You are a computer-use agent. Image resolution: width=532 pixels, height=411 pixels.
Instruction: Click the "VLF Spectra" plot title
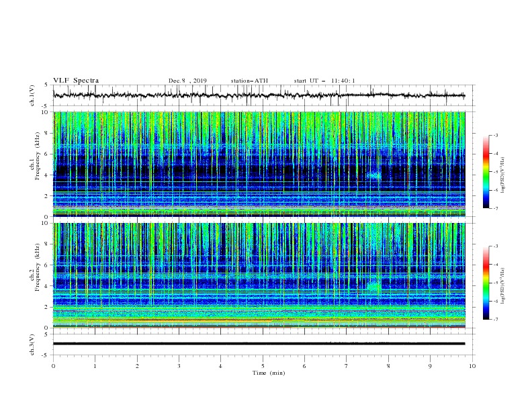pyautogui.click(x=76, y=81)
